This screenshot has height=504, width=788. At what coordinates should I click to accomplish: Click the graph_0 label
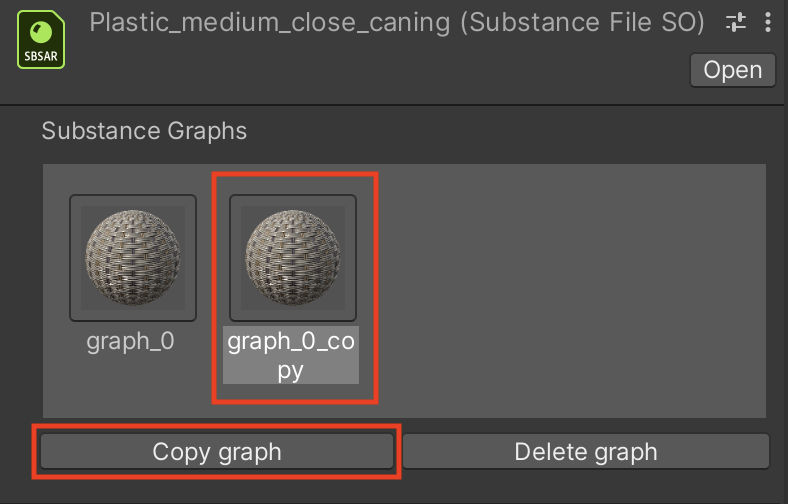click(x=130, y=341)
